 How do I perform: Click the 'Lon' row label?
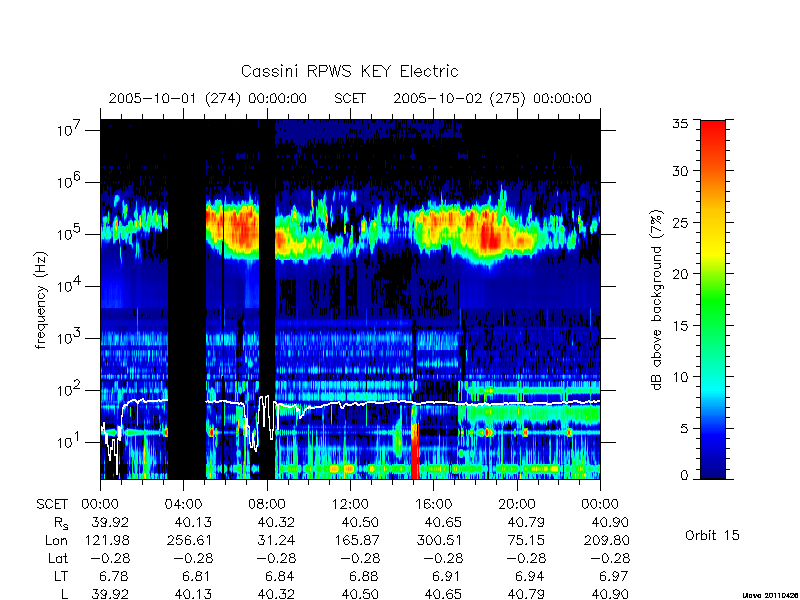(56, 540)
